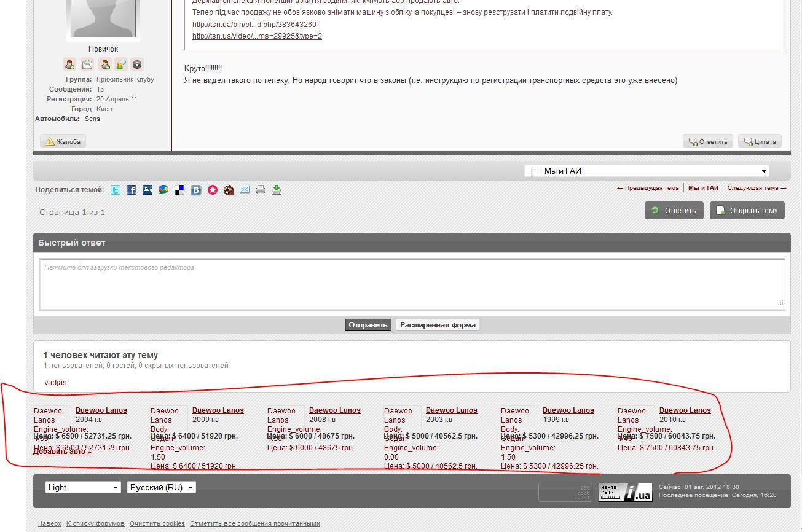Click the Быстрый ответ header bar
The width and height of the screenshot is (802, 532).
coord(412,243)
